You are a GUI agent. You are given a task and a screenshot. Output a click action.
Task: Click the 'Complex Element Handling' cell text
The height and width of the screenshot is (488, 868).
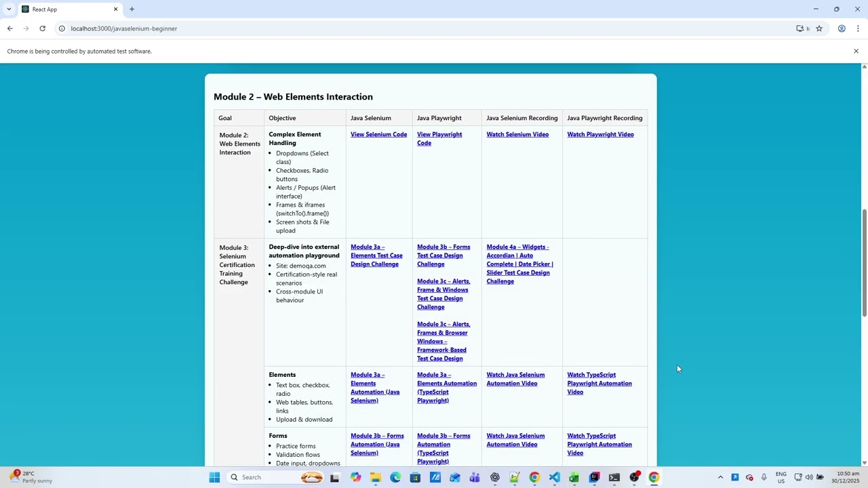pyautogui.click(x=294, y=138)
